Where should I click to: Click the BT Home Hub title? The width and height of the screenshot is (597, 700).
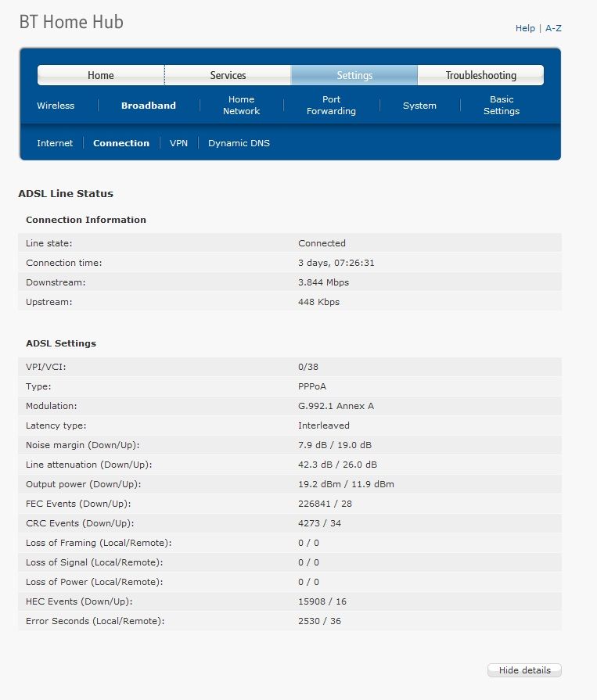click(71, 22)
